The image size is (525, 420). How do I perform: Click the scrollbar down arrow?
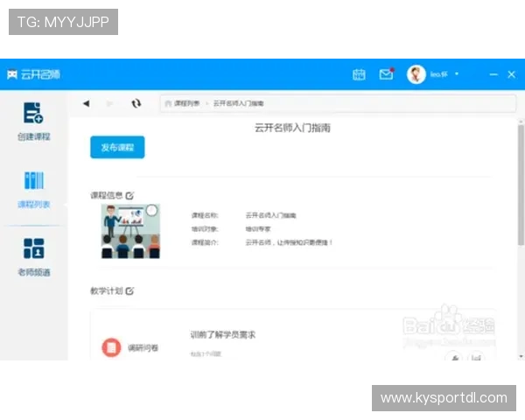[521, 356]
